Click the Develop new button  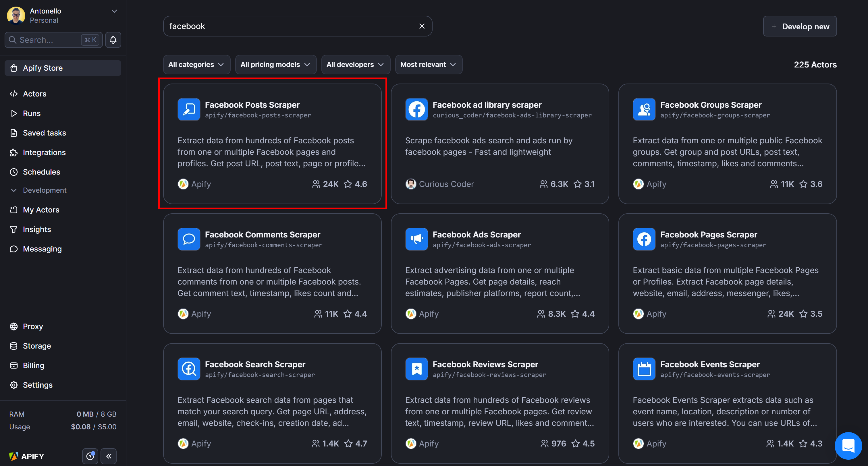(x=800, y=26)
